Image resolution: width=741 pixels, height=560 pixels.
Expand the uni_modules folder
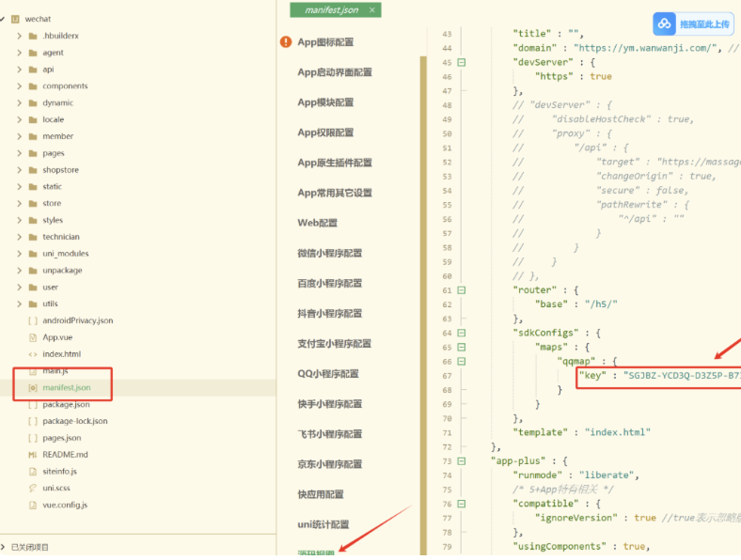pos(19,254)
